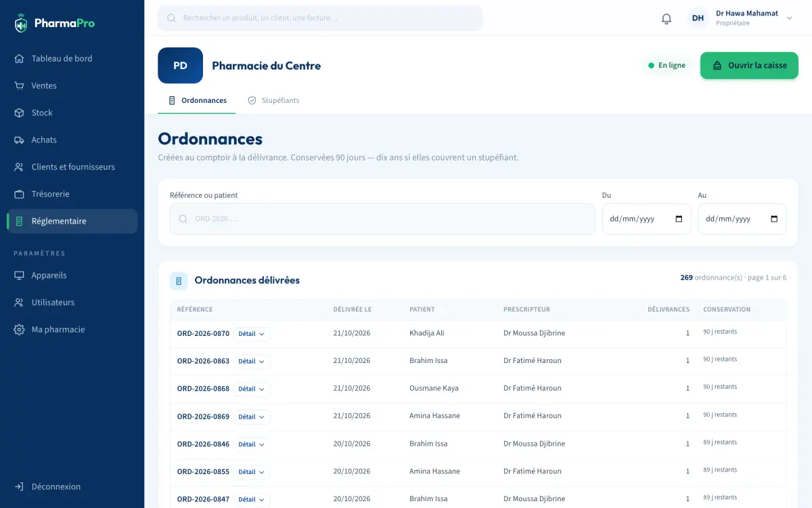Open the notifications bell
This screenshot has height=508, width=812.
667,18
